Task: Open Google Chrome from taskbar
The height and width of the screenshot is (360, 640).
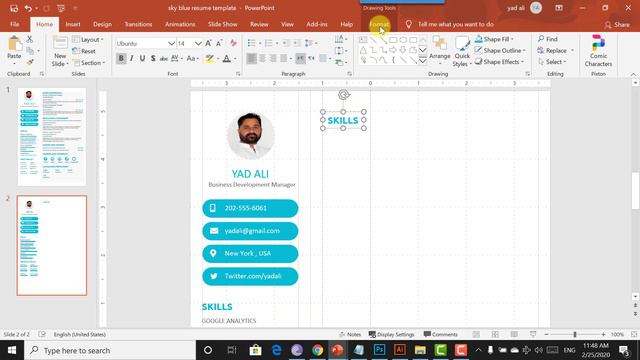Action: tap(317, 350)
